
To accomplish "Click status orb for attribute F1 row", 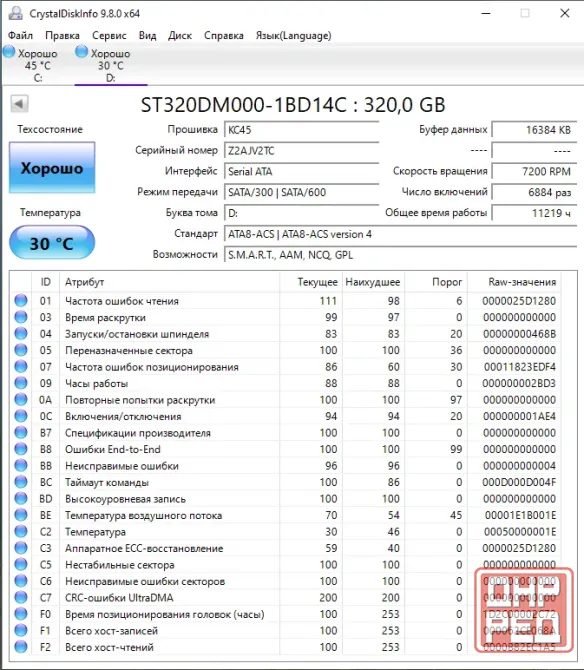I will click(21, 630).
